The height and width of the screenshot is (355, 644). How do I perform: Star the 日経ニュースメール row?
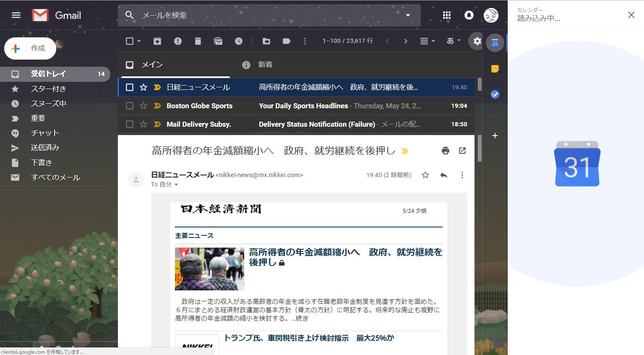(143, 87)
